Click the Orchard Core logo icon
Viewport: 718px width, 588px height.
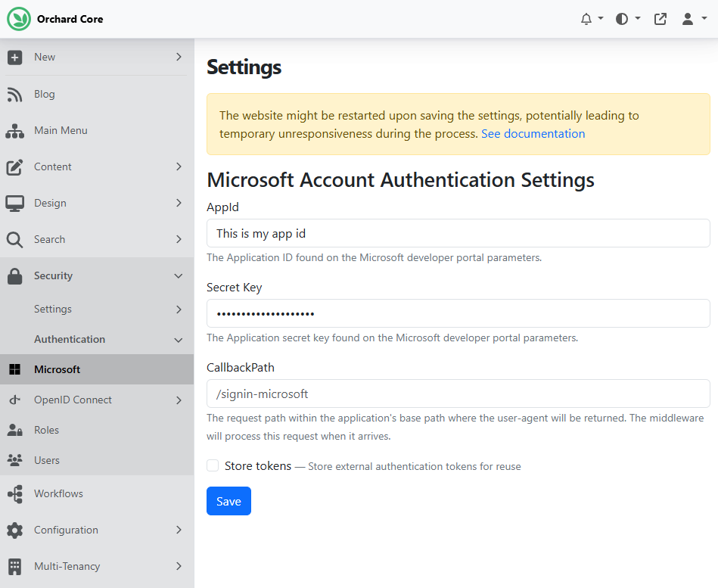(x=19, y=19)
